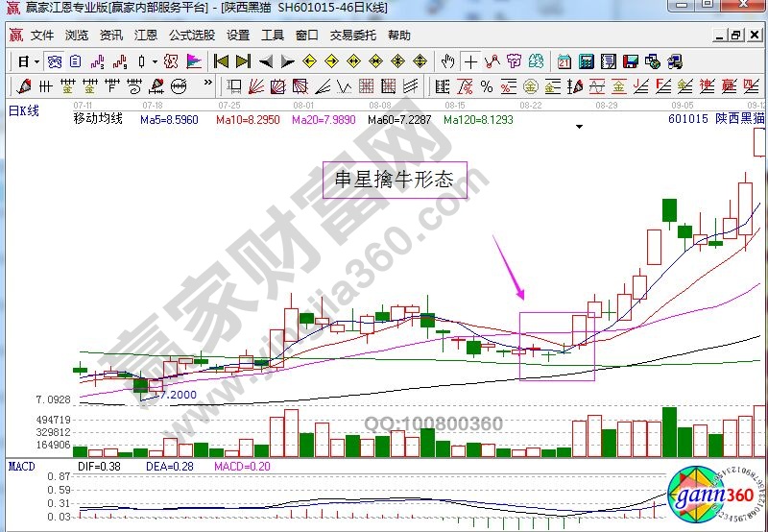The height and width of the screenshot is (532, 768).
Task: Open the 交易委托 menu
Action: tap(353, 36)
